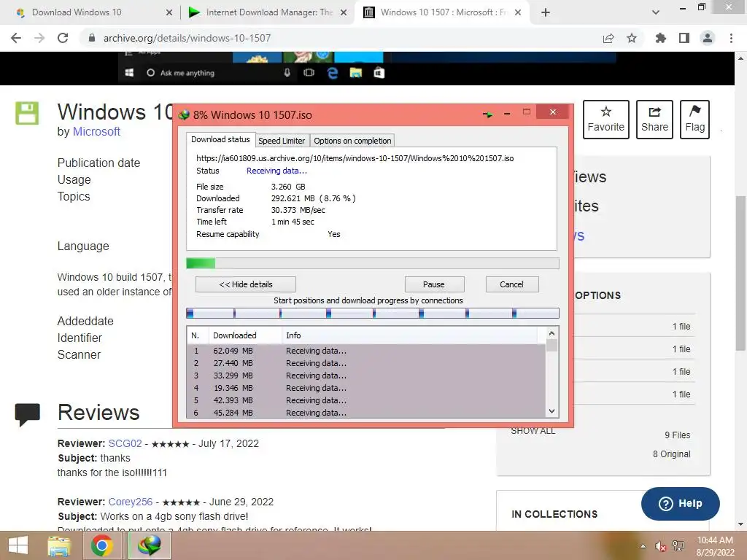Viewport: 747px width, 560px height.
Task: Click the Favorite star button
Action: coord(606,120)
